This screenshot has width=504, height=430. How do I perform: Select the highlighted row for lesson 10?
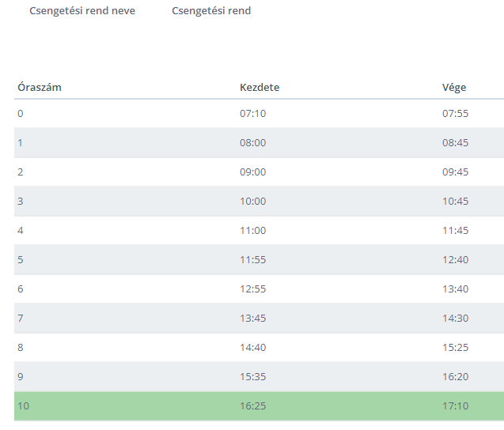pos(259,406)
